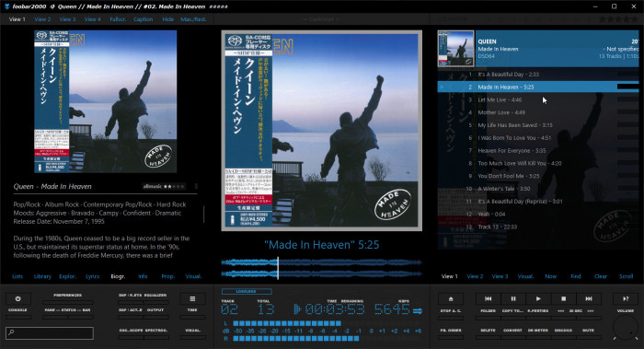This screenshot has width=644, height=349.
Task: Click the waveform playback position marker
Action: pos(278,268)
